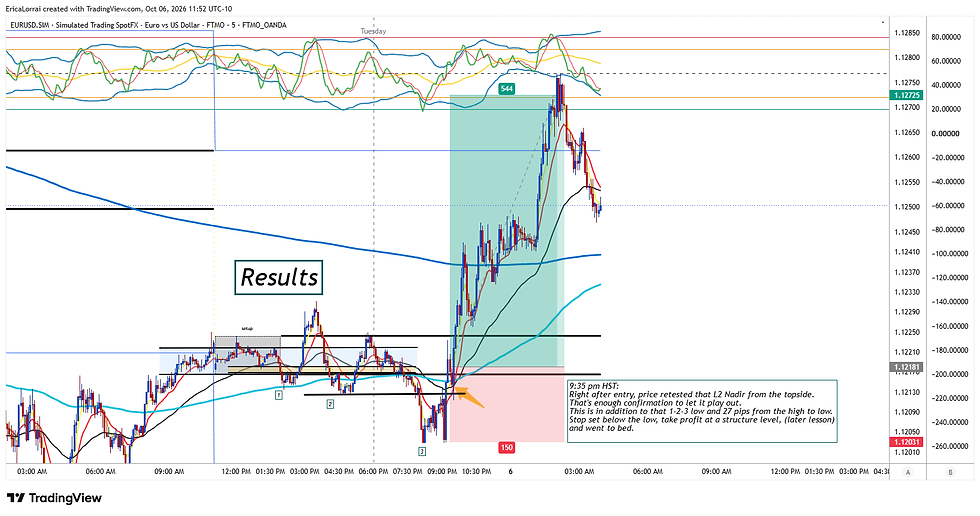Screen dimensions: 980x516
Task: Select the gray 1.12181 entry price label
Action: (906, 367)
